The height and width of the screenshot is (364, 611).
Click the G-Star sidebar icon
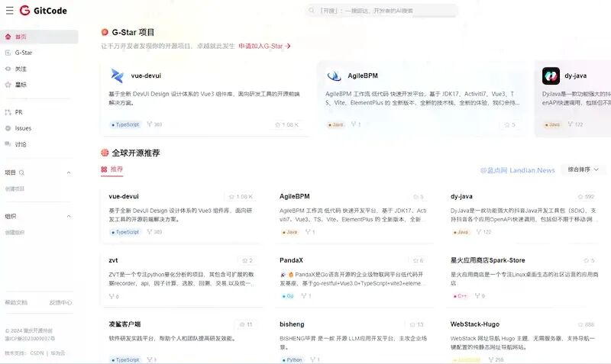[8, 53]
